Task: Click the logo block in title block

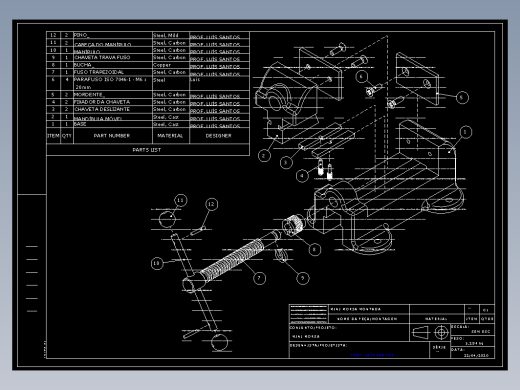Action: tap(308, 314)
